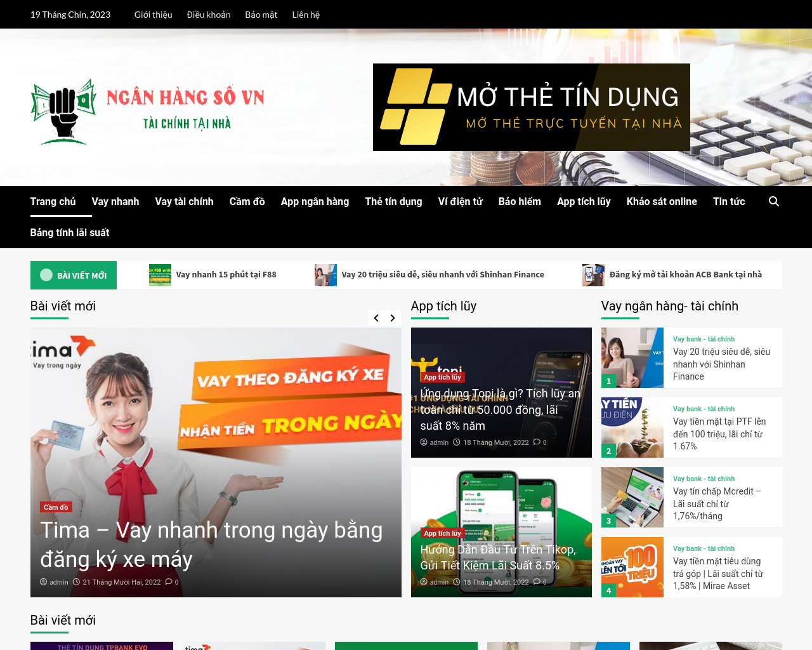Click the F88 ticker thumbnail

tap(160, 275)
